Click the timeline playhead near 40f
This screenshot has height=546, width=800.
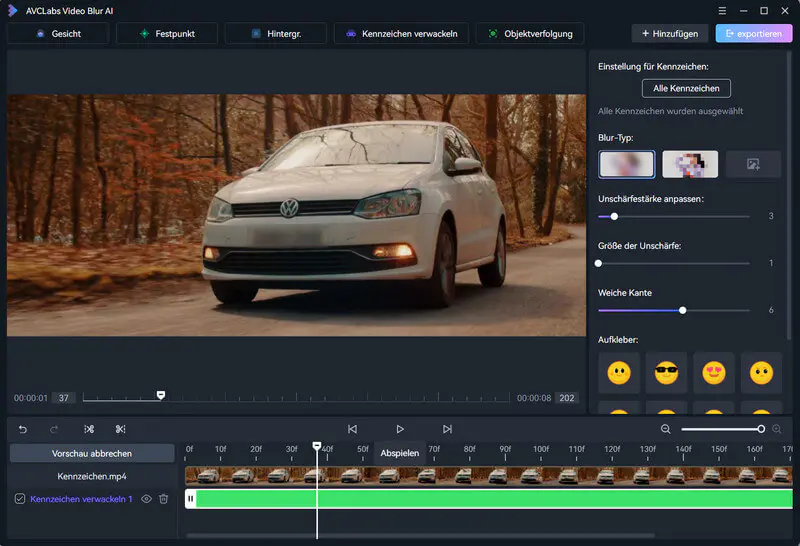(x=317, y=446)
